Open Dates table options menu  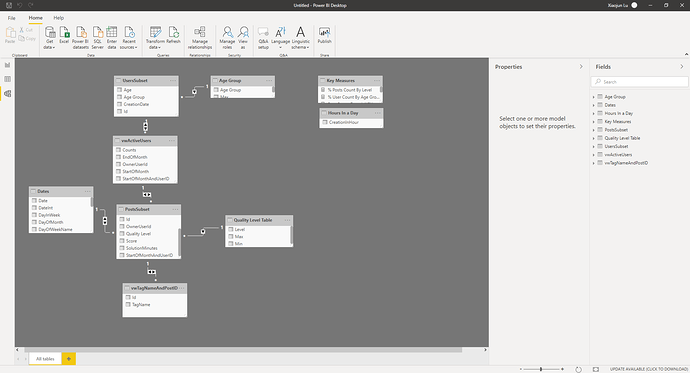pos(88,191)
